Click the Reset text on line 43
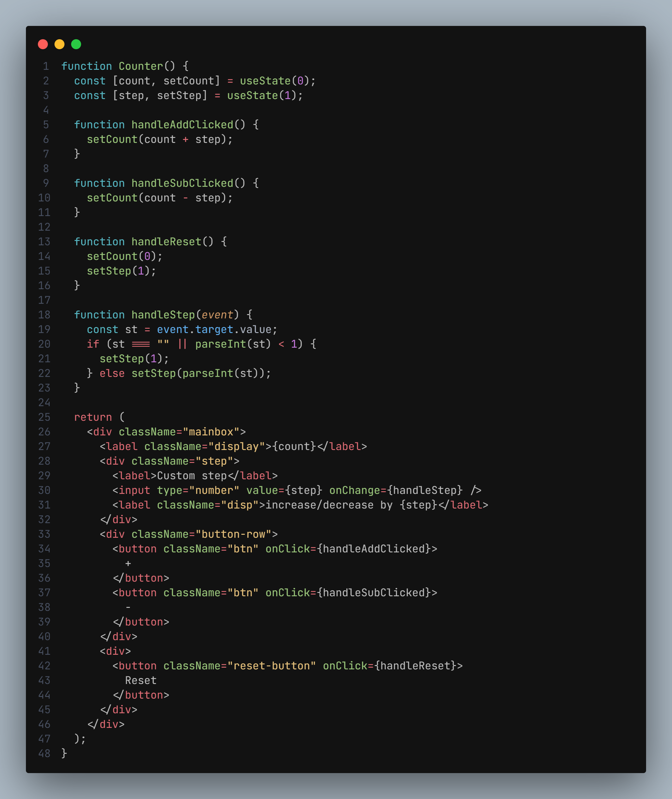This screenshot has width=672, height=799. (141, 680)
